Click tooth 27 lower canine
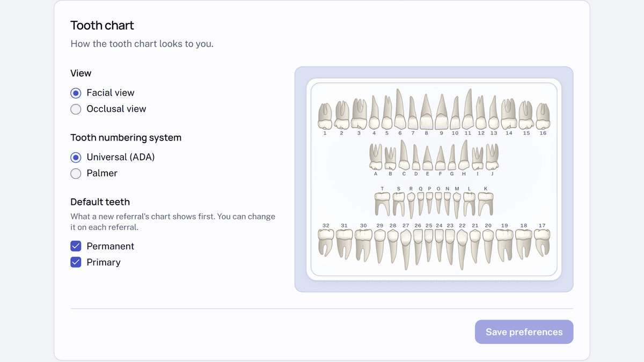 406,249
